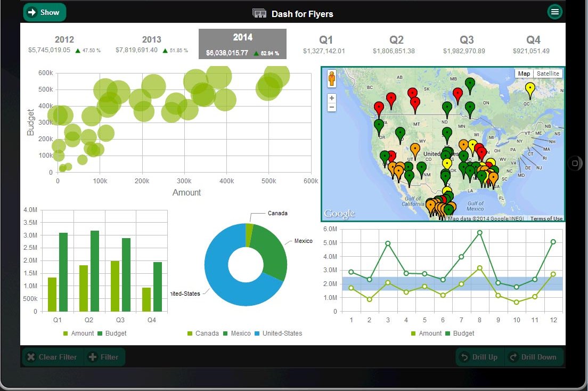588x391 pixels.
Task: Open the hamburger menu icon
Action: 554,12
